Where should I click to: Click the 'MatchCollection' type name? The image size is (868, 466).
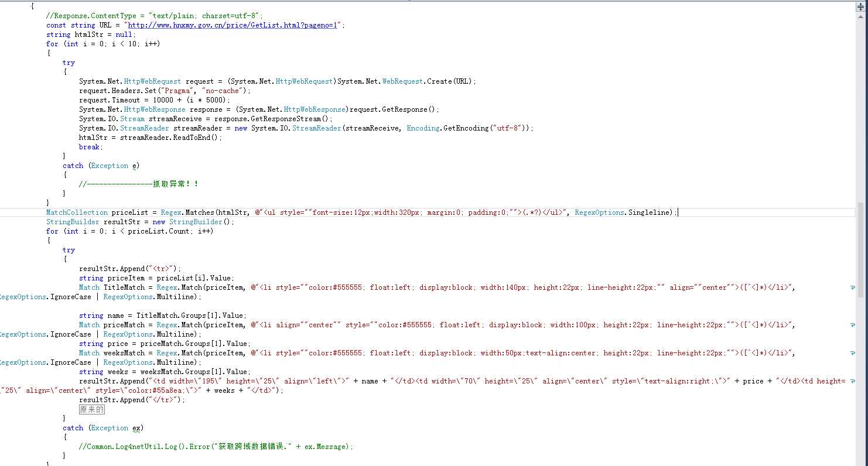pyautogui.click(x=77, y=213)
